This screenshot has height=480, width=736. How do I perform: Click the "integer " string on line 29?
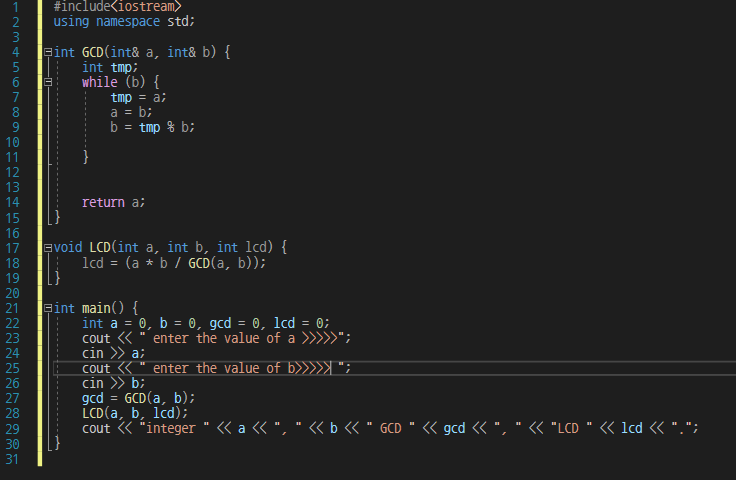174,428
